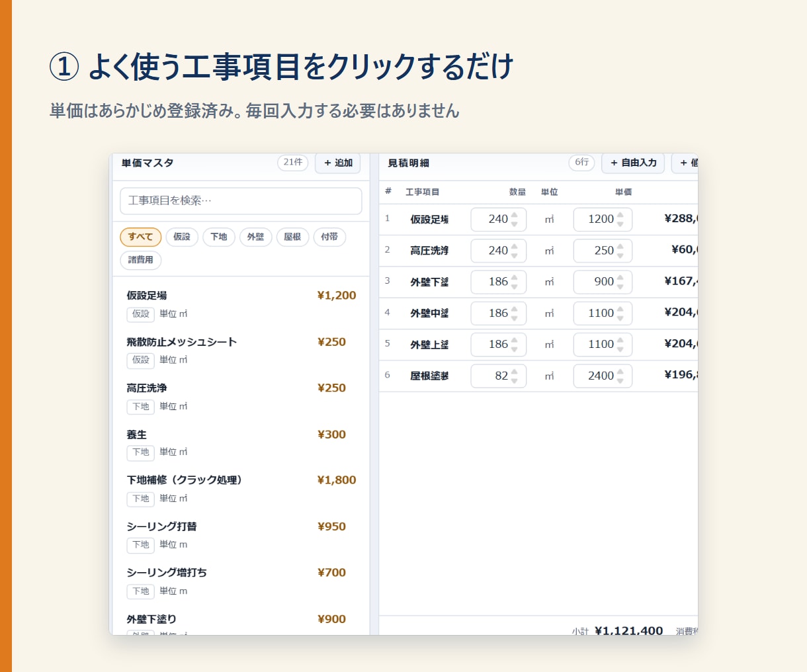
Task: Decrease quantity stepper in 外壁中塗 row
Action: 515,318
